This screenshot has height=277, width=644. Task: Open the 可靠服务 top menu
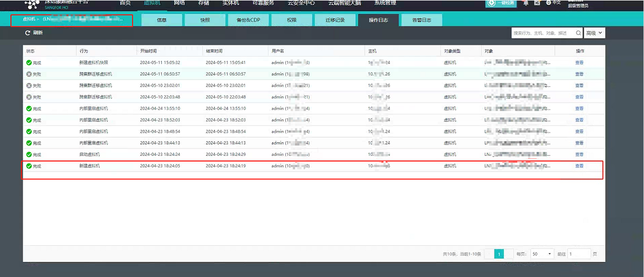point(263,3)
